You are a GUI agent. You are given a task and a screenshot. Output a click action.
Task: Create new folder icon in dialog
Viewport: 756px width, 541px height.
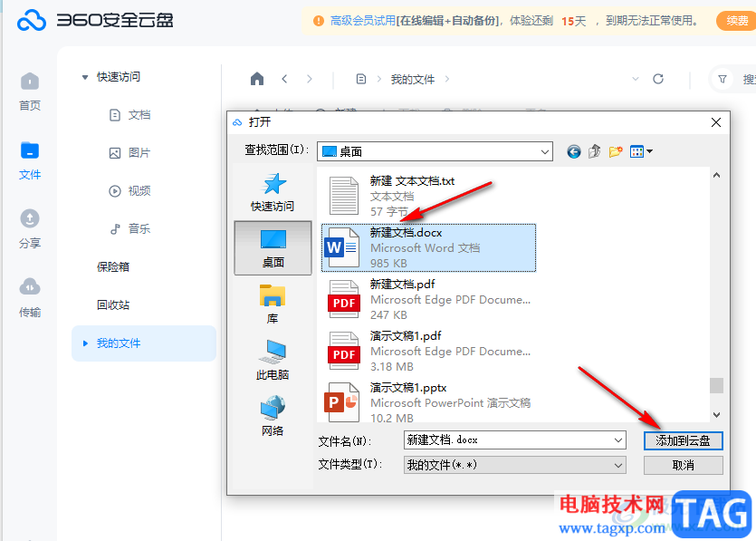616,151
